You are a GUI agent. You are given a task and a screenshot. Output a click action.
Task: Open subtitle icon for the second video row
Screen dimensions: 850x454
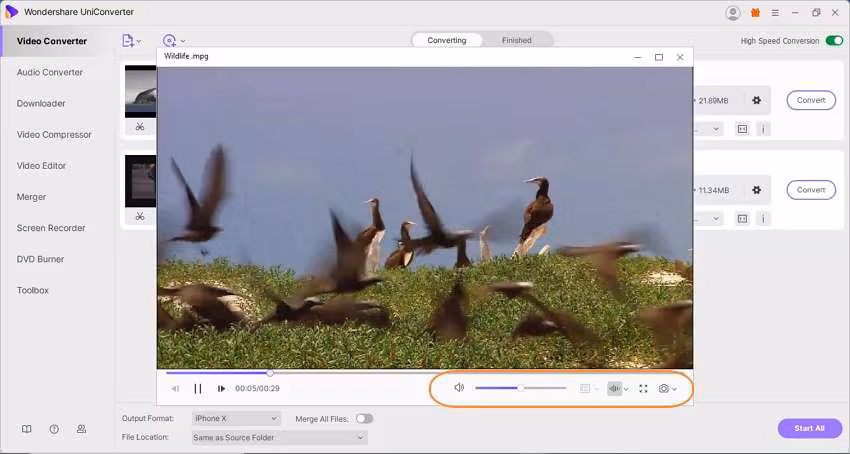pyautogui.click(x=742, y=219)
